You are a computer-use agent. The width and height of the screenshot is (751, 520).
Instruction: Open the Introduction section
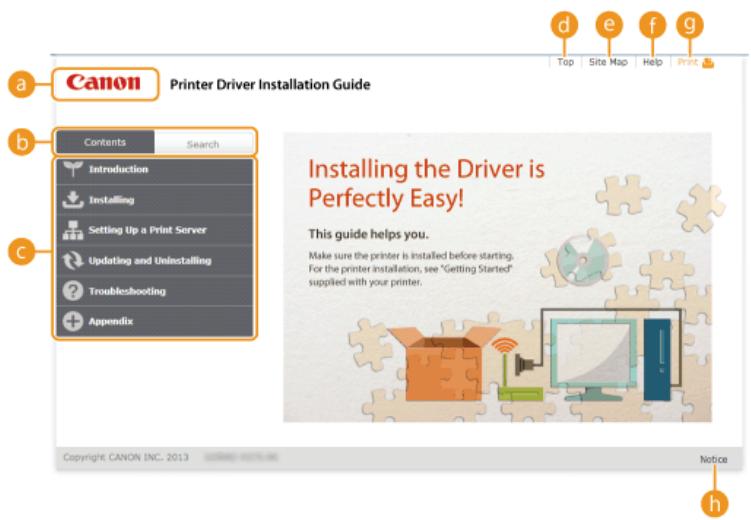pyautogui.click(x=154, y=170)
